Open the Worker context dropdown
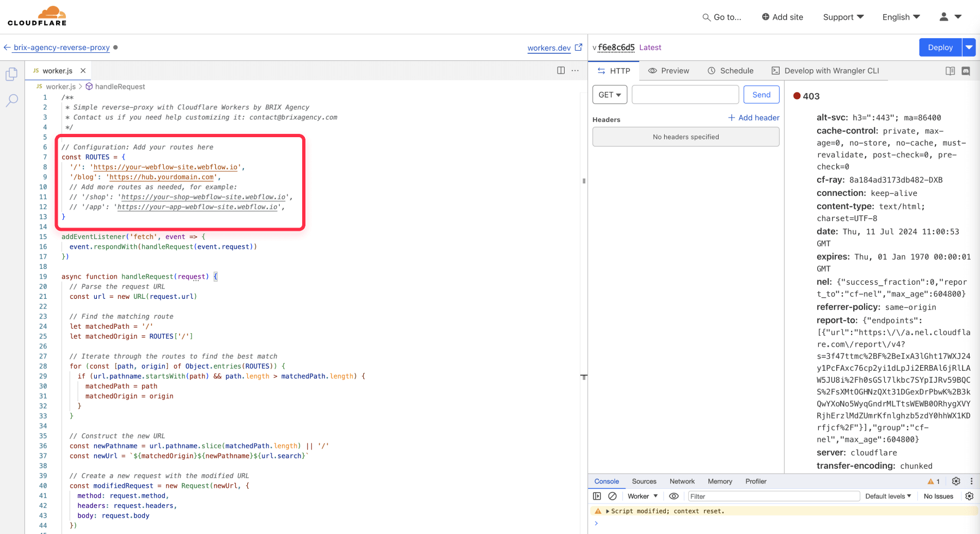Image resolution: width=980 pixels, height=534 pixels. [642, 496]
